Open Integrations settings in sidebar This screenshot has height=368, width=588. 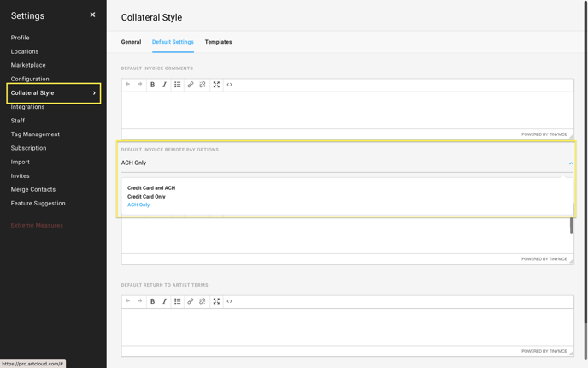coord(27,107)
